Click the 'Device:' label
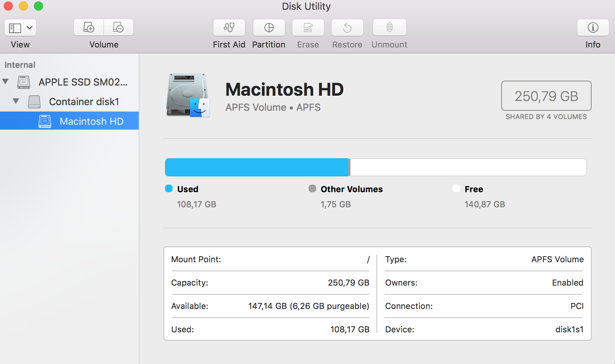Viewport: 615px width, 364px height. [x=400, y=329]
